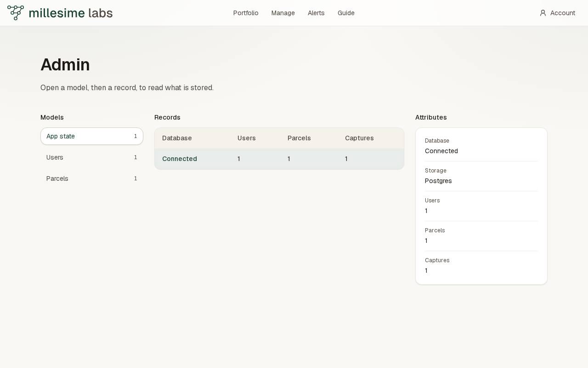Click the Database column header

pos(177,138)
